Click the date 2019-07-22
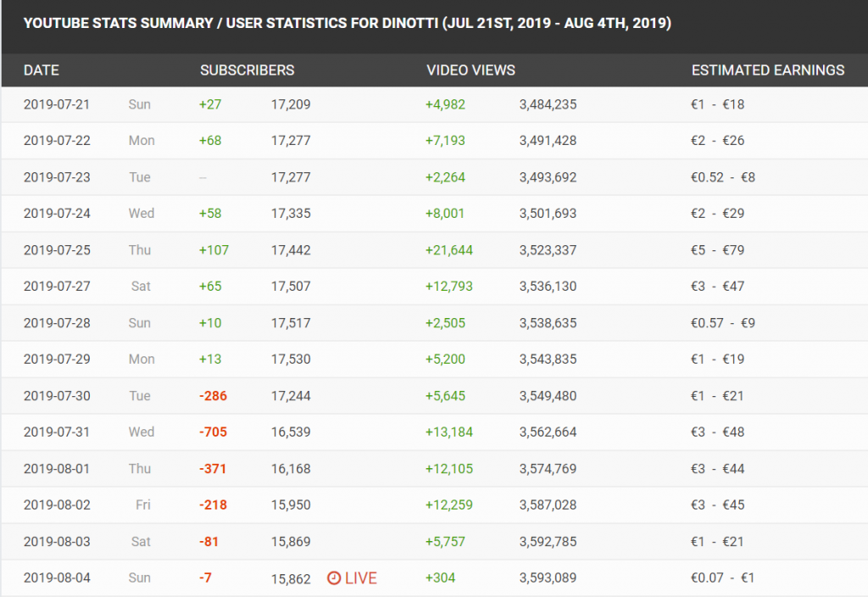The width and height of the screenshot is (868, 597). [x=57, y=141]
